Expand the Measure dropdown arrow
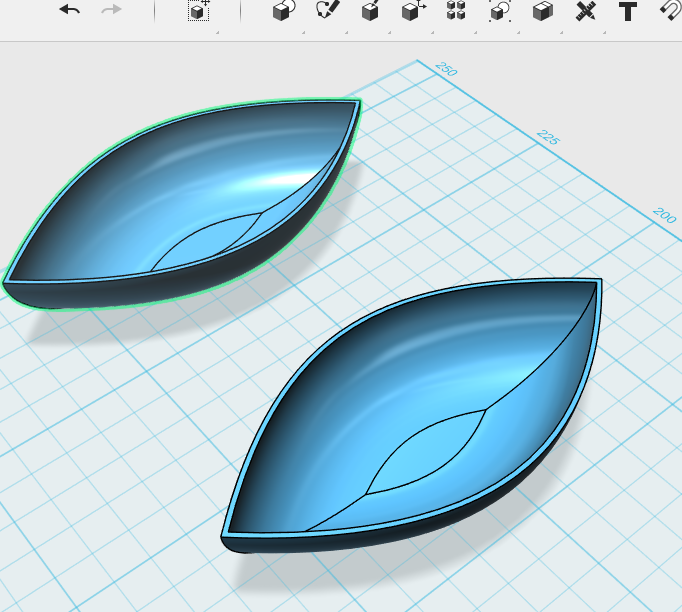The height and width of the screenshot is (612, 682). [605, 32]
